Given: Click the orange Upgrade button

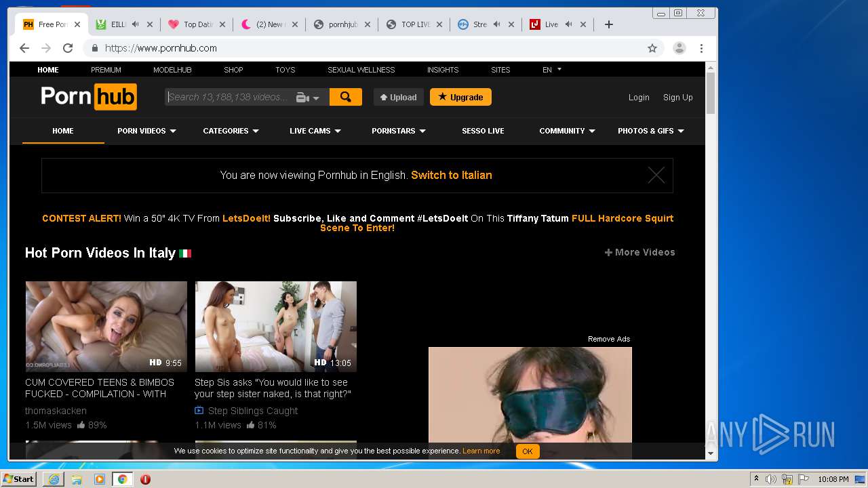Looking at the screenshot, I should click(460, 97).
